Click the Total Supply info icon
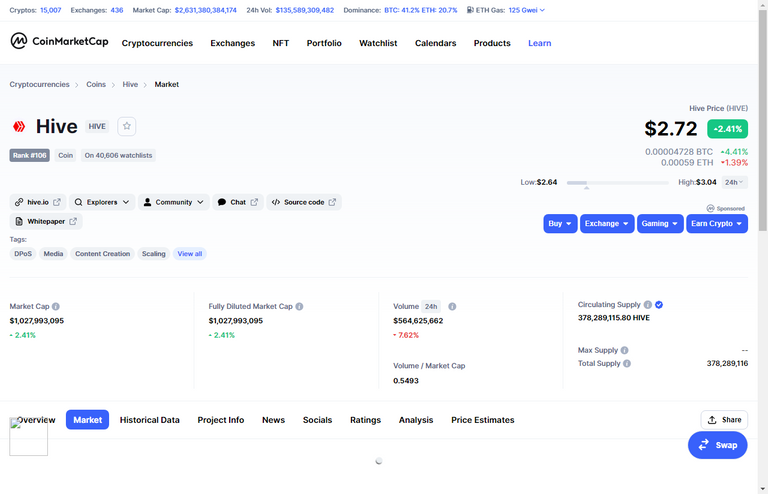Image resolution: width=768 pixels, height=494 pixels. [x=627, y=363]
